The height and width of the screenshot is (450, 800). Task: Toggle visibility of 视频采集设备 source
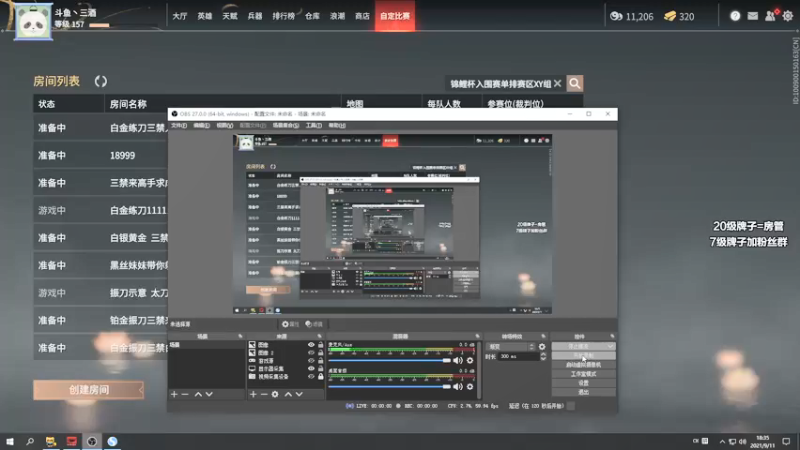pos(311,377)
